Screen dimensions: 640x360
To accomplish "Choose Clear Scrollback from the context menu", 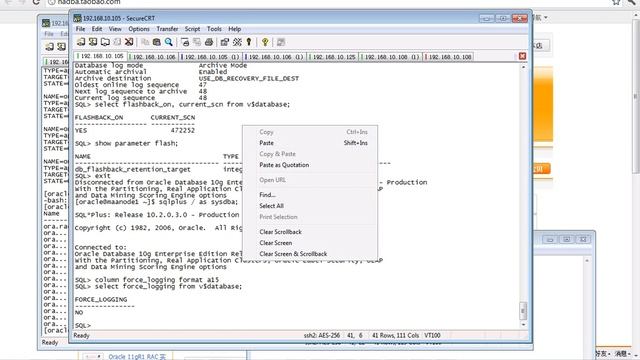I will (x=310, y=232).
